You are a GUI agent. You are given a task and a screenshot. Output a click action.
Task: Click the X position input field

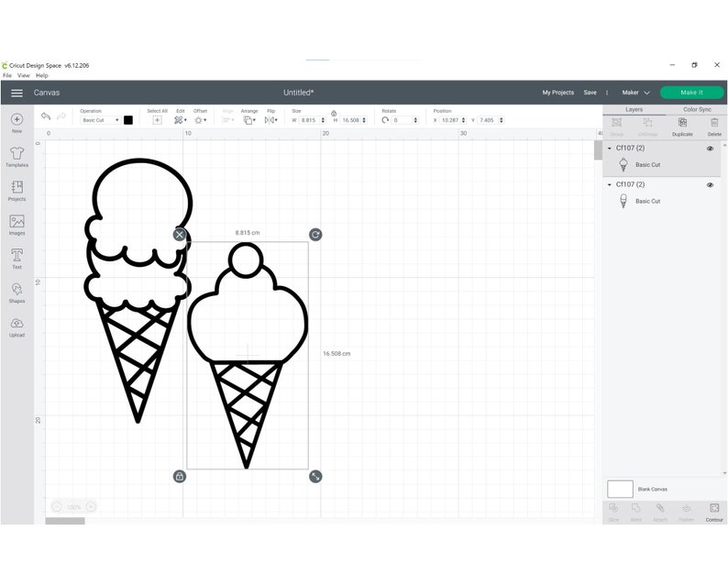pos(450,120)
